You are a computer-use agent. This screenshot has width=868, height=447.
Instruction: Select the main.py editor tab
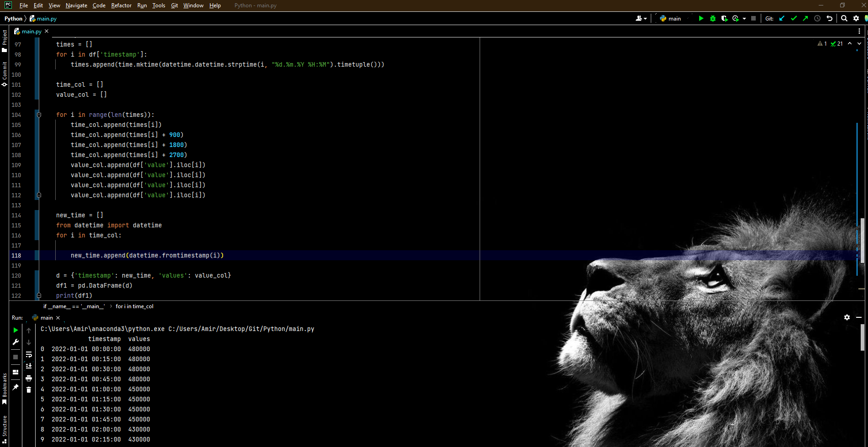[x=31, y=32]
